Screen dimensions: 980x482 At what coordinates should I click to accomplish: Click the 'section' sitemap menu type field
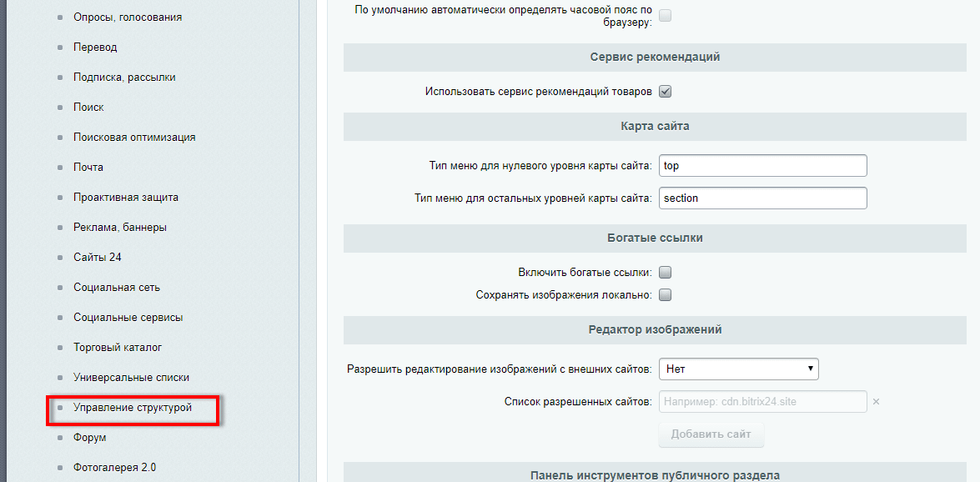(x=762, y=198)
